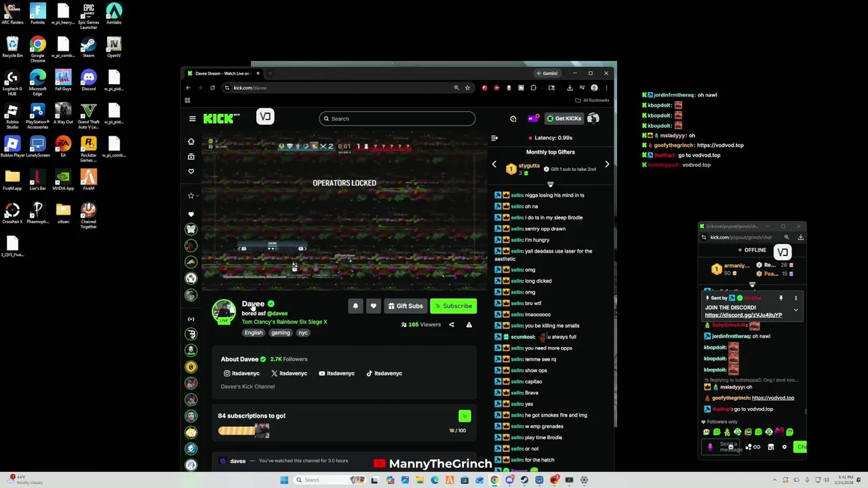Image resolution: width=868 pixels, height=488 pixels.
Task: Open Fortnite desktop shortcut
Action: click(x=38, y=14)
